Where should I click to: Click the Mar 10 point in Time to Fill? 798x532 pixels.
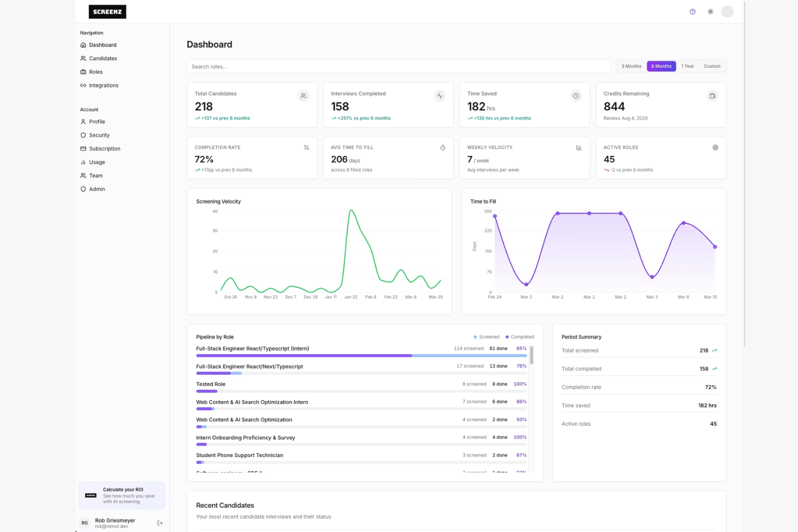pos(715,247)
